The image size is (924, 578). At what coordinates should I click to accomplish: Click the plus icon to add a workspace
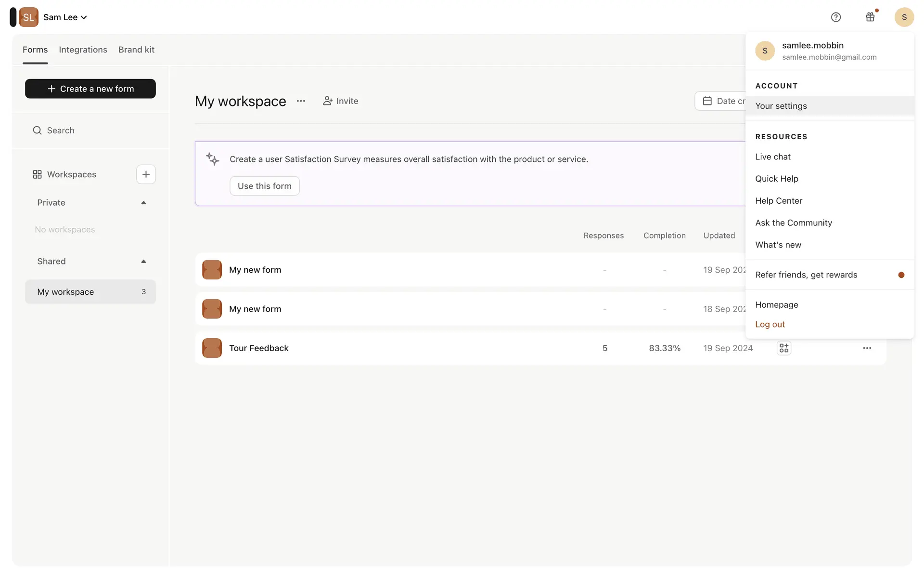pyautogui.click(x=146, y=174)
